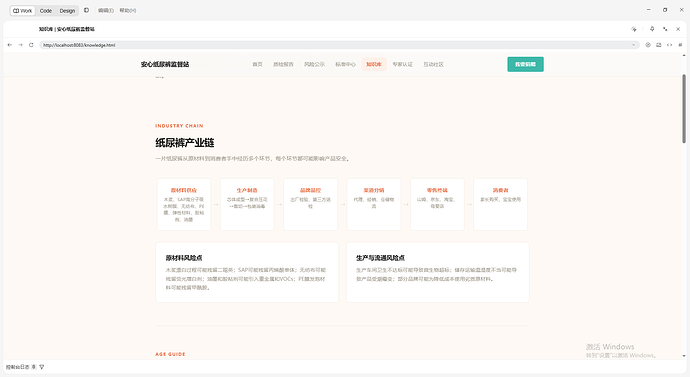
Task: Open the 帮助 menu
Action: coord(128,11)
